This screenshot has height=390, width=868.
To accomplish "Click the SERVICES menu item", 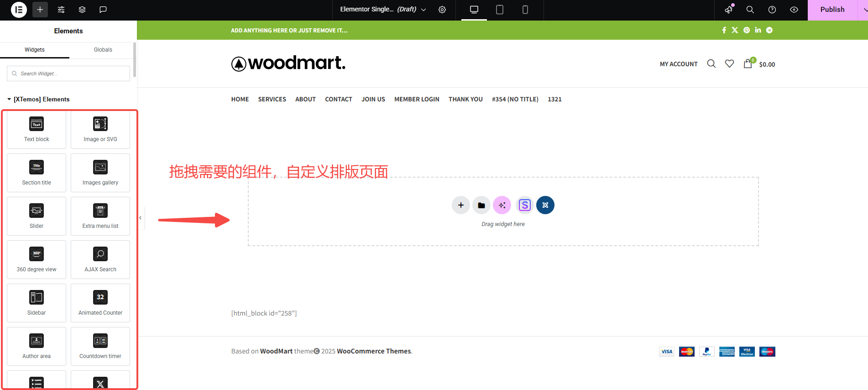I will click(272, 99).
